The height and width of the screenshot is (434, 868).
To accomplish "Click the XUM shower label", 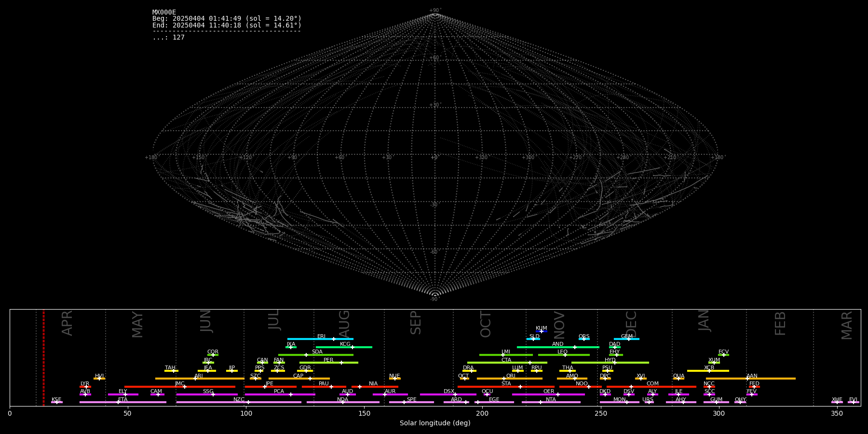I will (714, 360).
